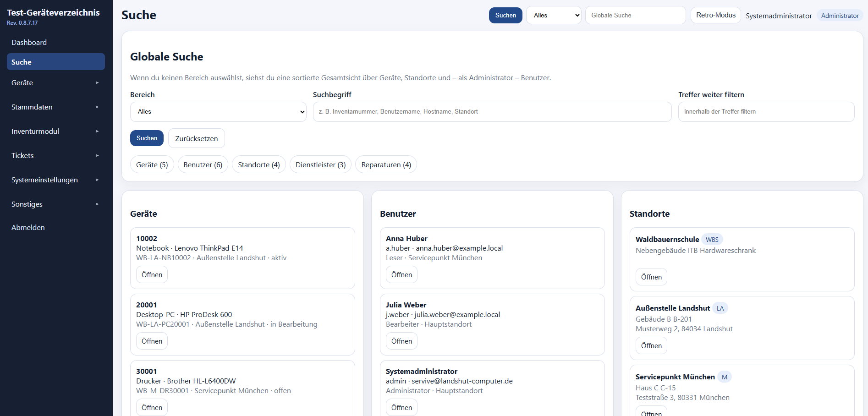Click the M badge on Servicepunkt München

[x=725, y=377]
